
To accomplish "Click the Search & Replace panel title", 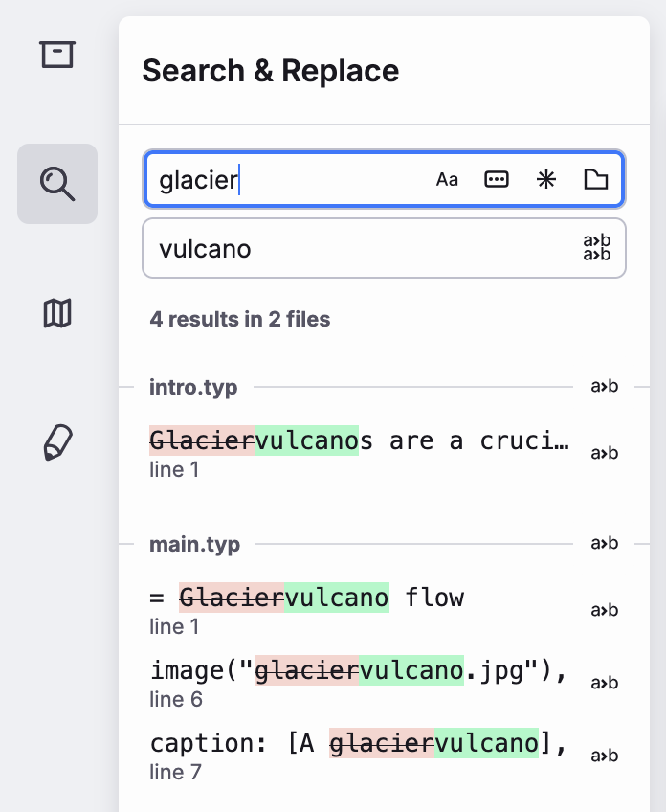I will click(x=271, y=71).
